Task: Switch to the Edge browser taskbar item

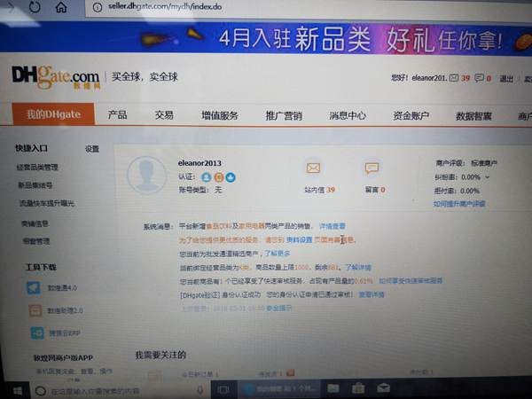Action: [279, 388]
